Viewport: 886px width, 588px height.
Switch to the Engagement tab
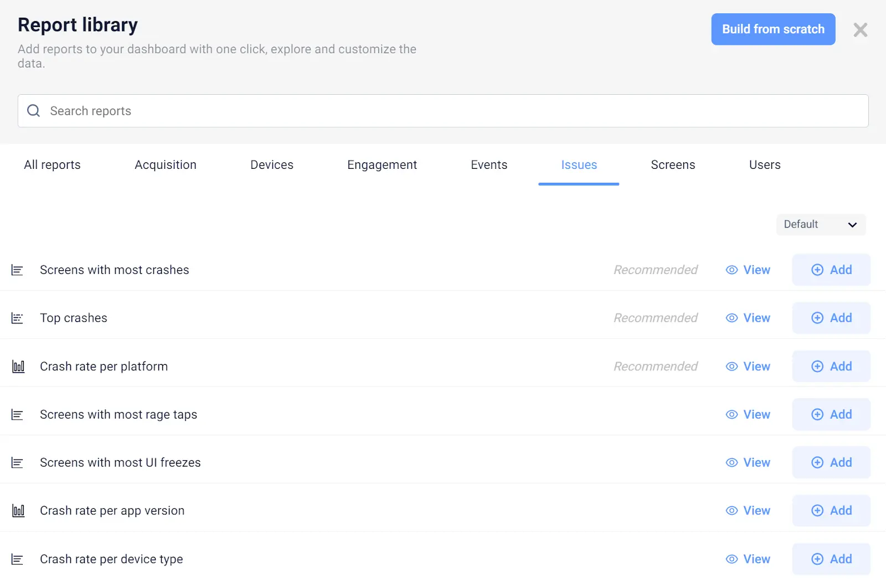click(382, 165)
